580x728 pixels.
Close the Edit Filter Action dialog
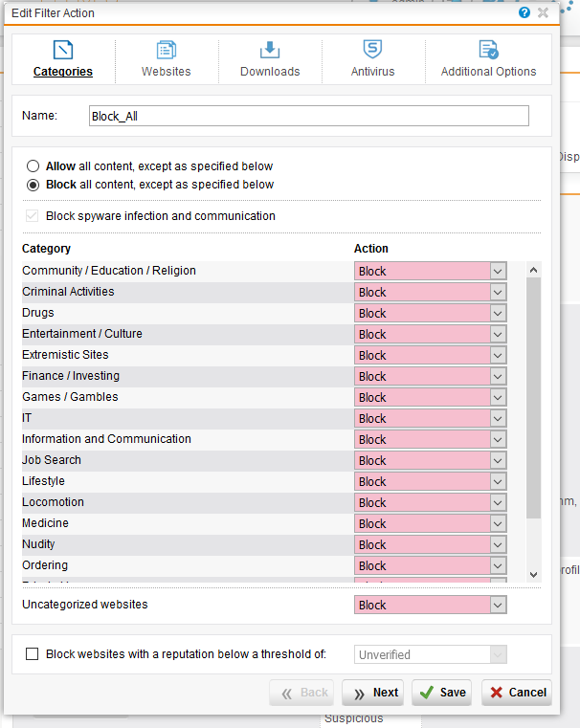543,12
